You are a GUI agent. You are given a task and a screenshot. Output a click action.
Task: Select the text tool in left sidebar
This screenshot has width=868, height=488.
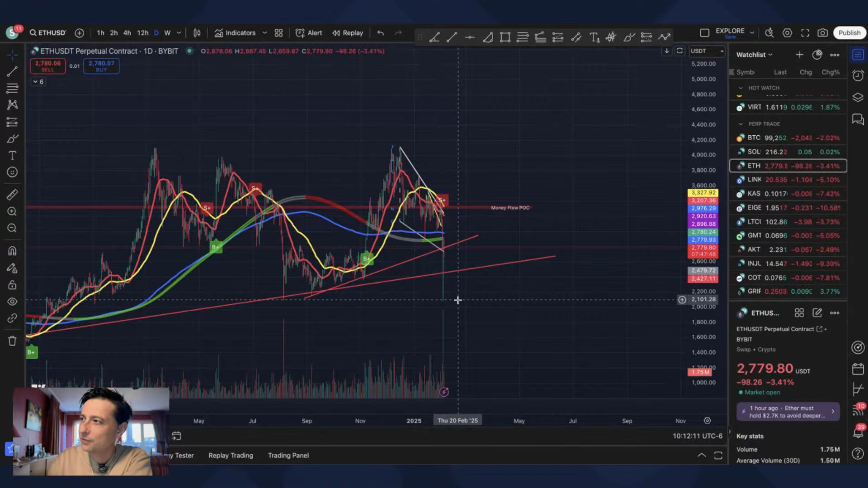(12, 155)
